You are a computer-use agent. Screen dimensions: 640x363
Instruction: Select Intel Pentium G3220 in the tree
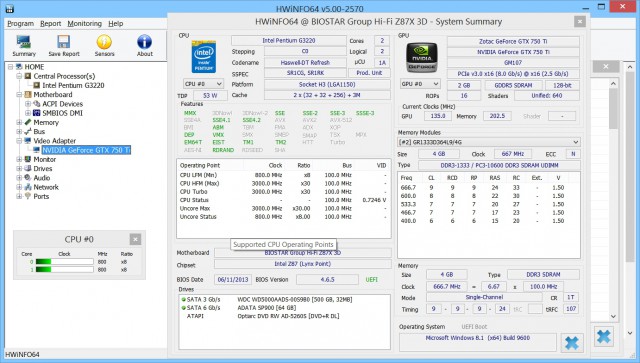point(73,85)
